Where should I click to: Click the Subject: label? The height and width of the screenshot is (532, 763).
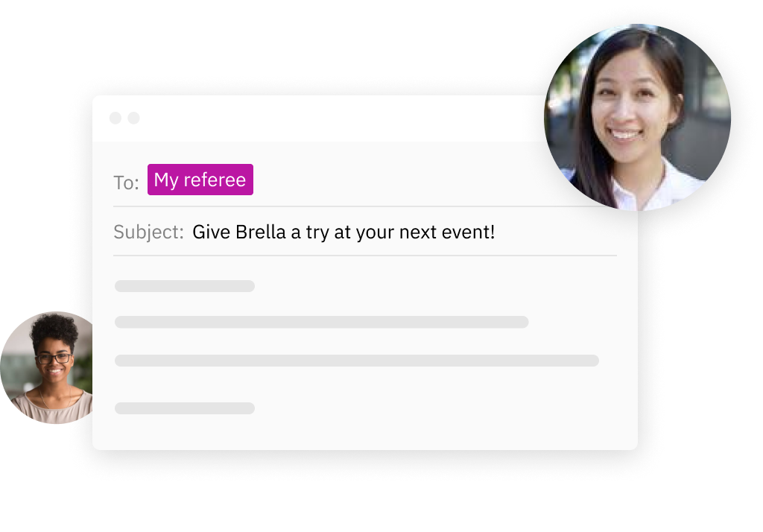click(x=148, y=232)
